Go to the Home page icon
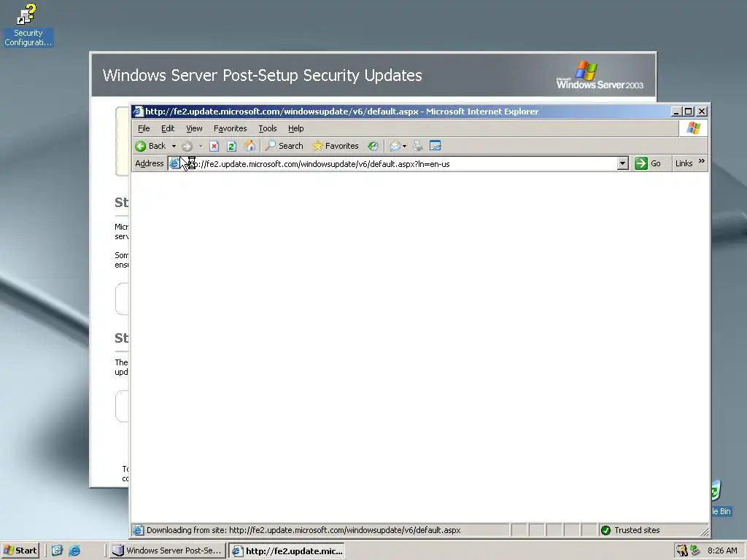 249,146
